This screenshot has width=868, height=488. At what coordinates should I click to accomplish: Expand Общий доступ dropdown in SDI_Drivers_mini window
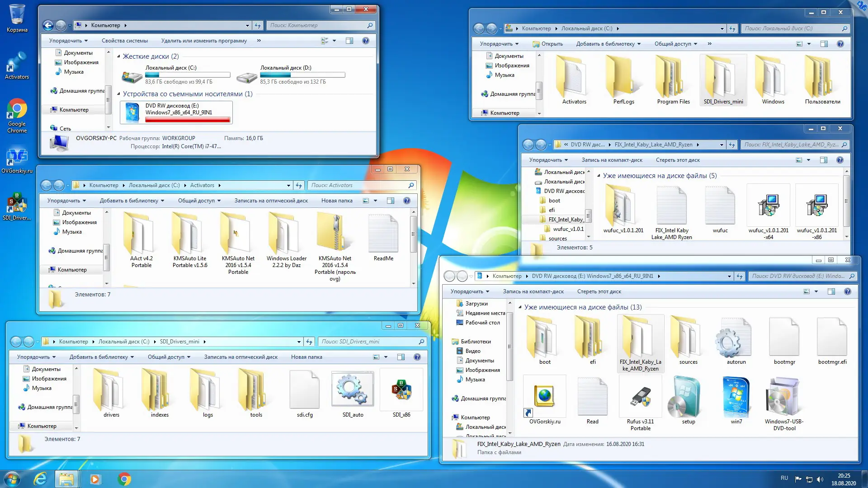169,357
